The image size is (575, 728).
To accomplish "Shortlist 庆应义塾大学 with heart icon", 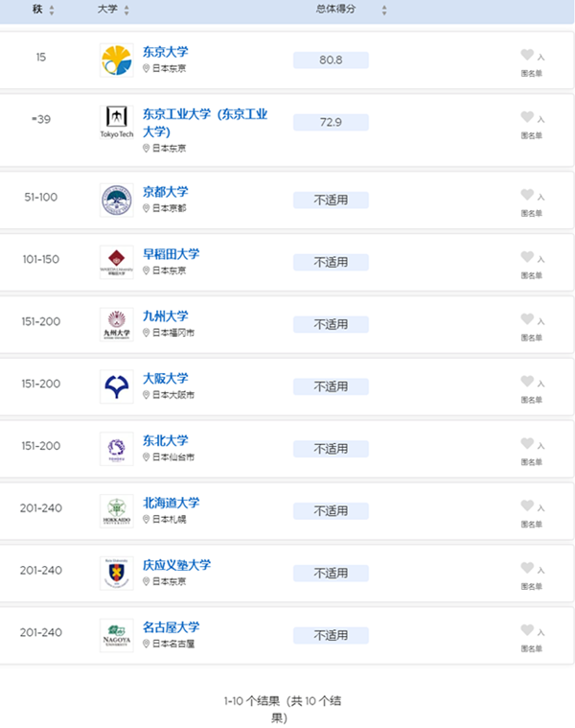I will (527, 568).
